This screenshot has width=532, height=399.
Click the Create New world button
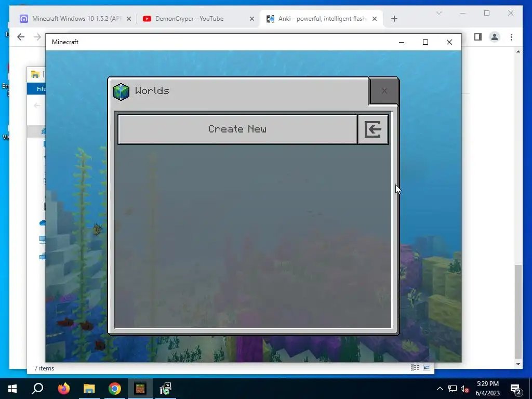(237, 129)
